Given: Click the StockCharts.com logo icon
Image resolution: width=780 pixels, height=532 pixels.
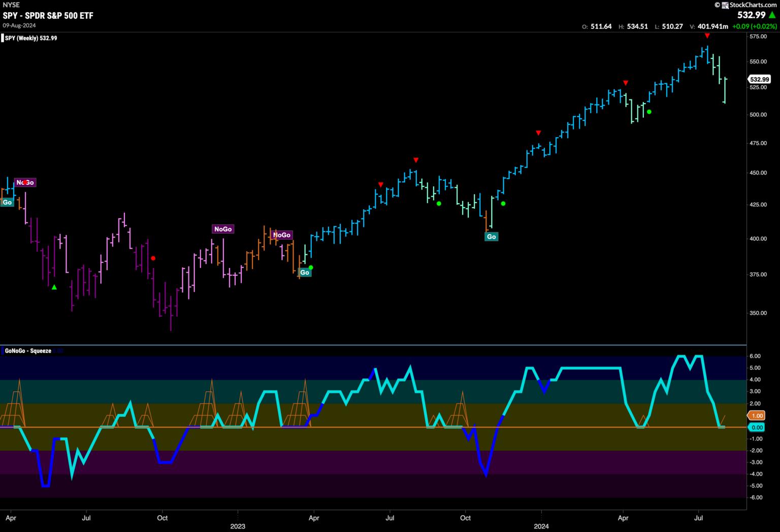Looking at the screenshot, I should click(x=725, y=5).
